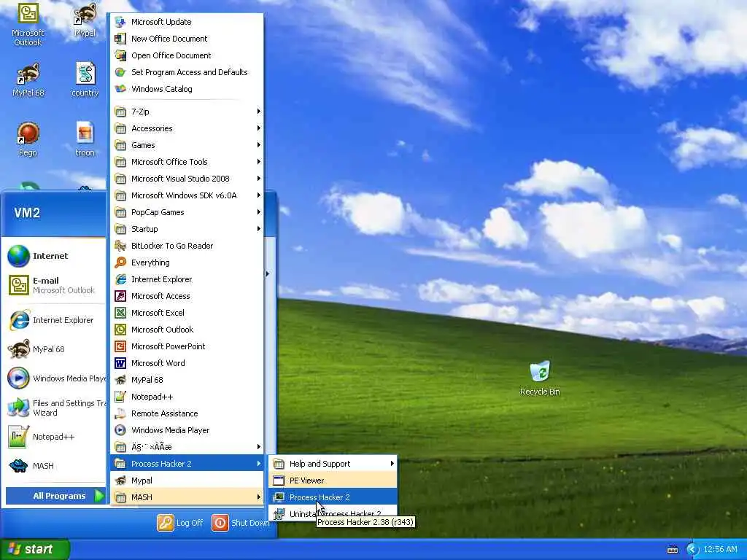Click the Start button
The width and height of the screenshot is (747, 560).
[34, 549]
